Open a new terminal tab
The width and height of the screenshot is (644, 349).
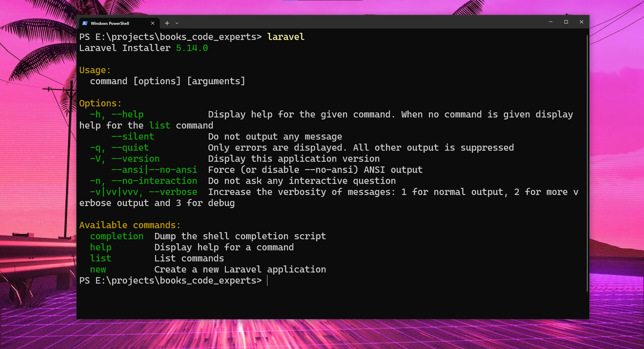pyautogui.click(x=167, y=23)
